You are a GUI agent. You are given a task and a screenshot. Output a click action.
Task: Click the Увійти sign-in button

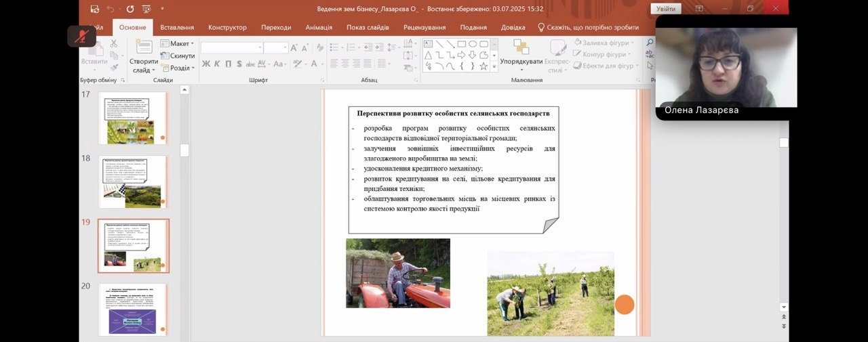click(665, 9)
